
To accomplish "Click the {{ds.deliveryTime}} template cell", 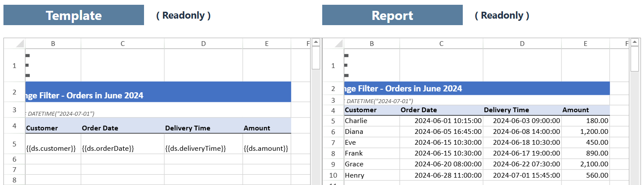I will pyautogui.click(x=203, y=144).
